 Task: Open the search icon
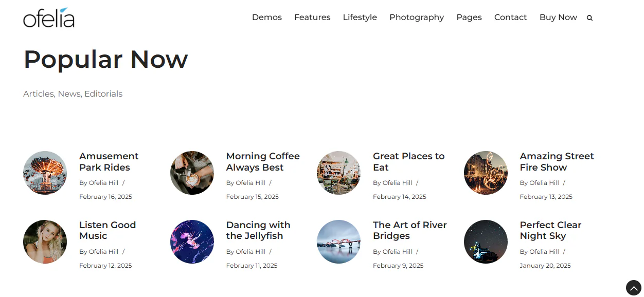coord(589,17)
